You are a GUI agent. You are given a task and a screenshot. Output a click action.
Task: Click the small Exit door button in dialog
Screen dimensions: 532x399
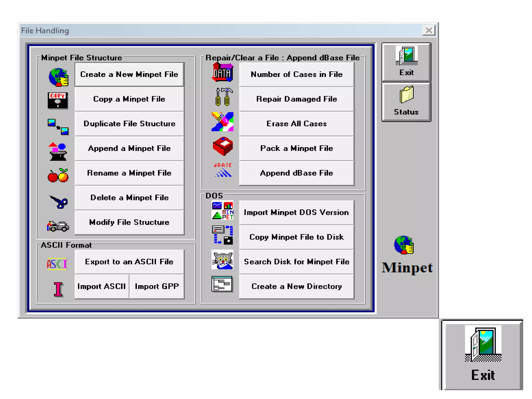click(x=406, y=62)
